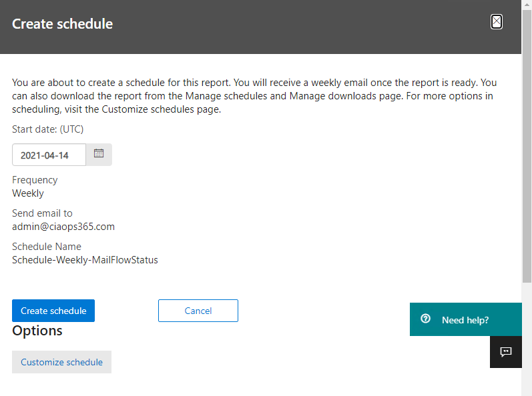Click the Send email to label
Screen dimensions: 532x396
pyautogui.click(x=42, y=213)
